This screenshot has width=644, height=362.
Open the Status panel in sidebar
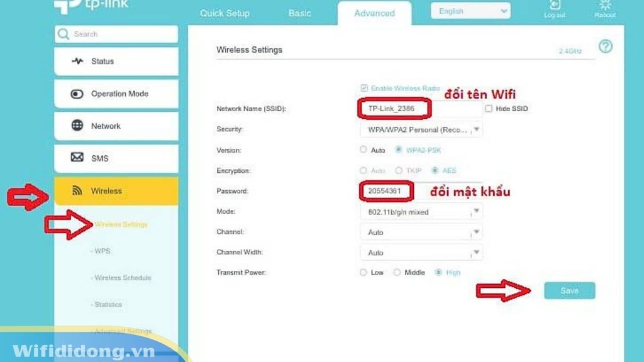(x=103, y=61)
